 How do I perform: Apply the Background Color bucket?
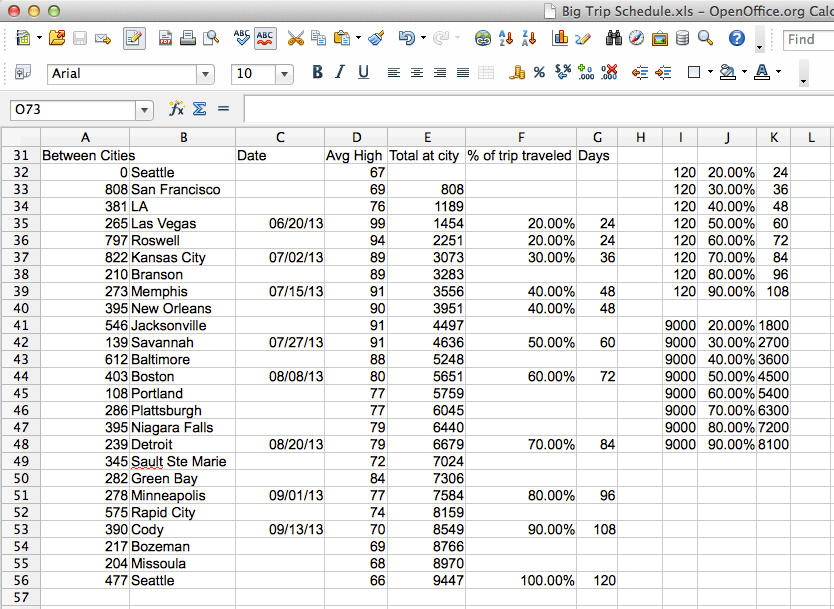pyautogui.click(x=727, y=72)
